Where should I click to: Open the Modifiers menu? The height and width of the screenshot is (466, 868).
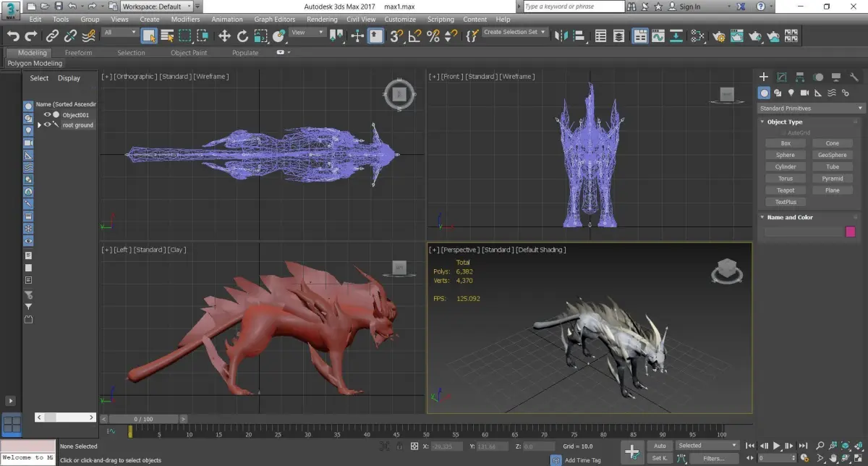tap(185, 20)
